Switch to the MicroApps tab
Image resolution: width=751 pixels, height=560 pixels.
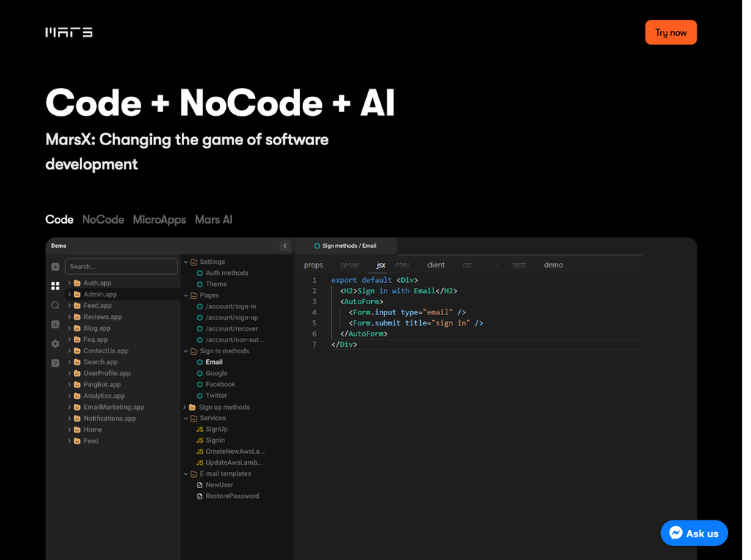click(159, 220)
